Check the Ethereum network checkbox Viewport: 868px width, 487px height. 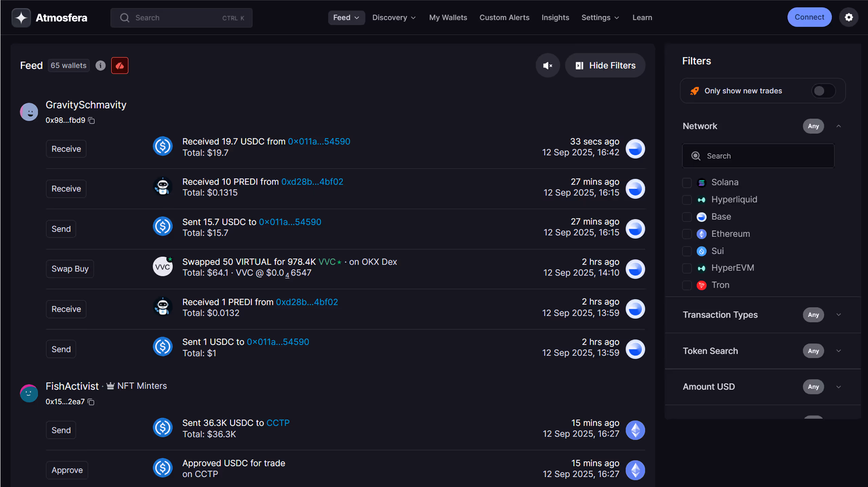tap(687, 234)
